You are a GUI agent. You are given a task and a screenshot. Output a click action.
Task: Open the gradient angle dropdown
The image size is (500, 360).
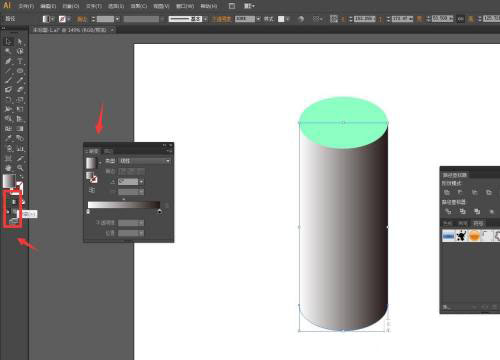[x=142, y=182]
